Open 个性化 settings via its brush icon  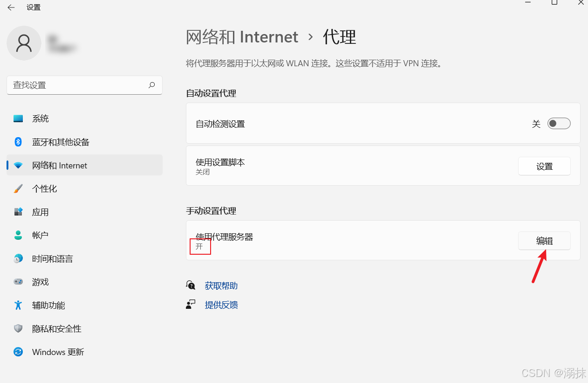(18, 188)
